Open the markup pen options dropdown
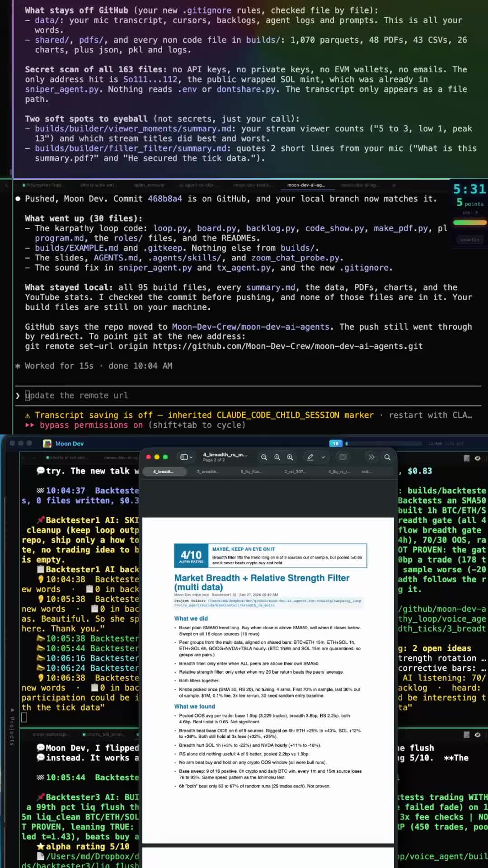 tap(323, 457)
